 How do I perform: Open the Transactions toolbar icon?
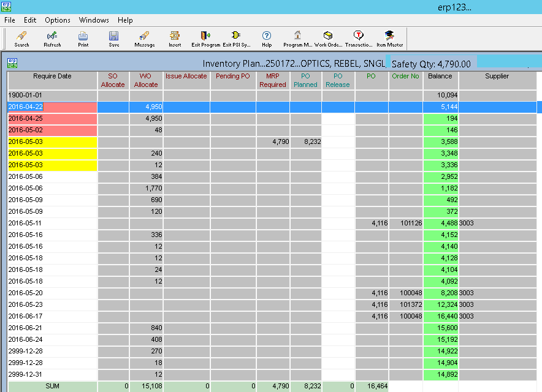coord(359,39)
